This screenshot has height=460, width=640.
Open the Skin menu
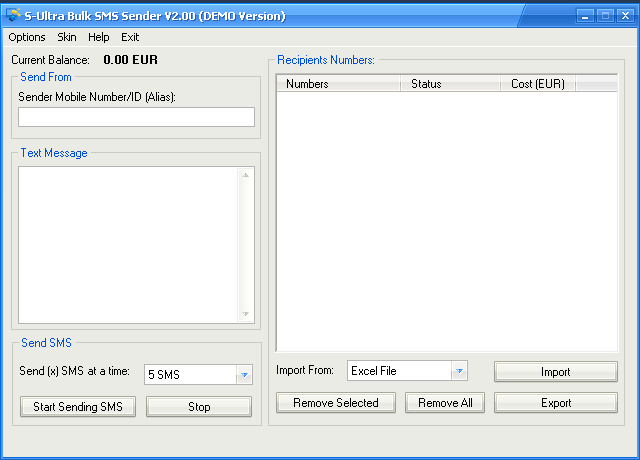(67, 37)
